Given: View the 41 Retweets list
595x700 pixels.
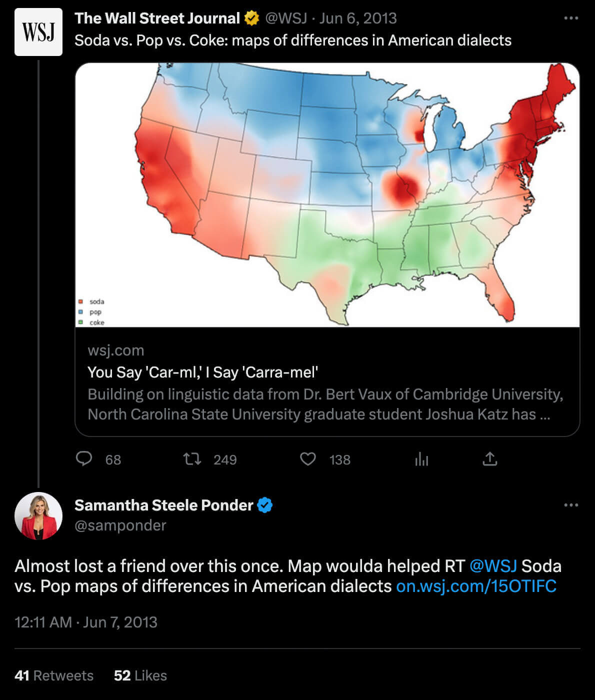Looking at the screenshot, I should [54, 675].
